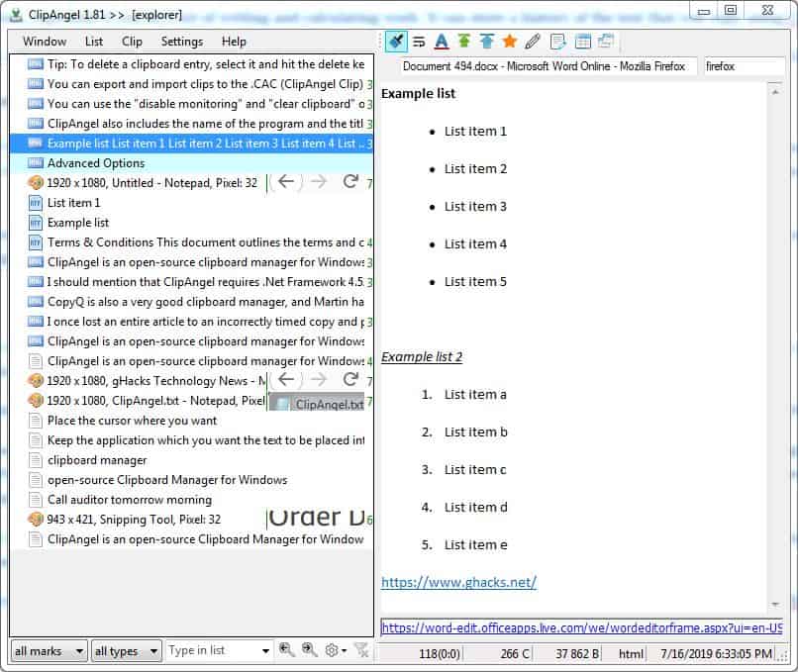Mark clip as favorite with star icon
This screenshot has width=798, height=672.
511,43
